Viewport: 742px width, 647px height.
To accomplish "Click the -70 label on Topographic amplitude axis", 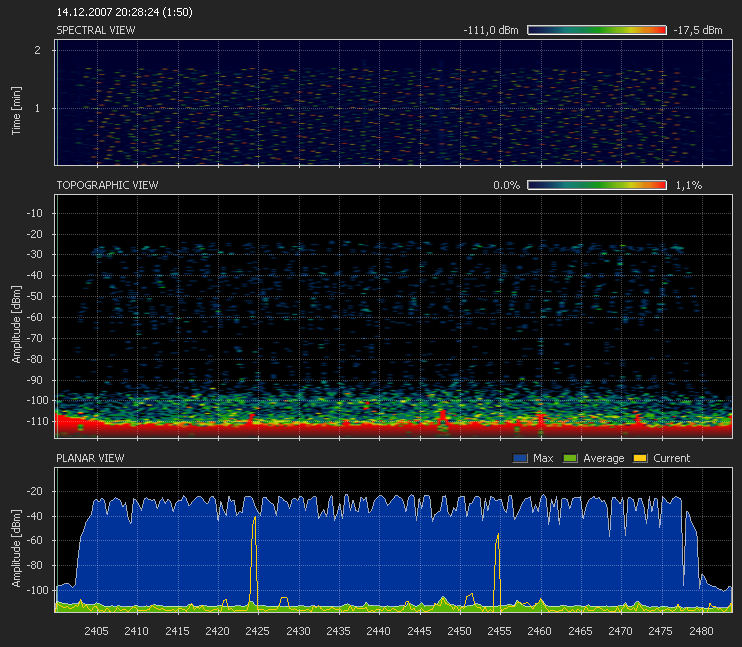I will point(34,338).
